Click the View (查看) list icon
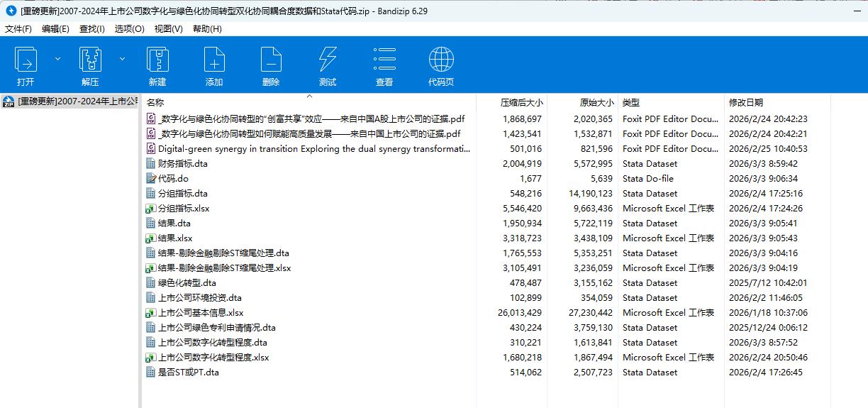Screen dimensions: 868x408 coord(384,59)
